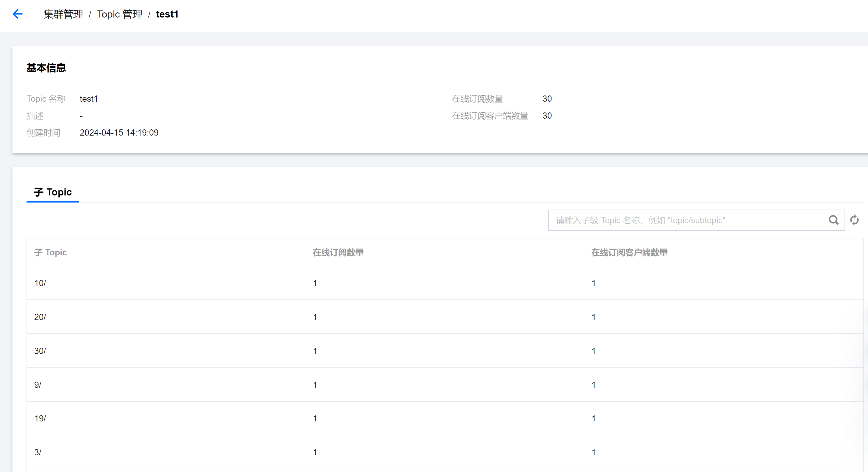Select sub-topic row 10/
Image resolution: width=868 pixels, height=472 pixels.
click(x=445, y=283)
